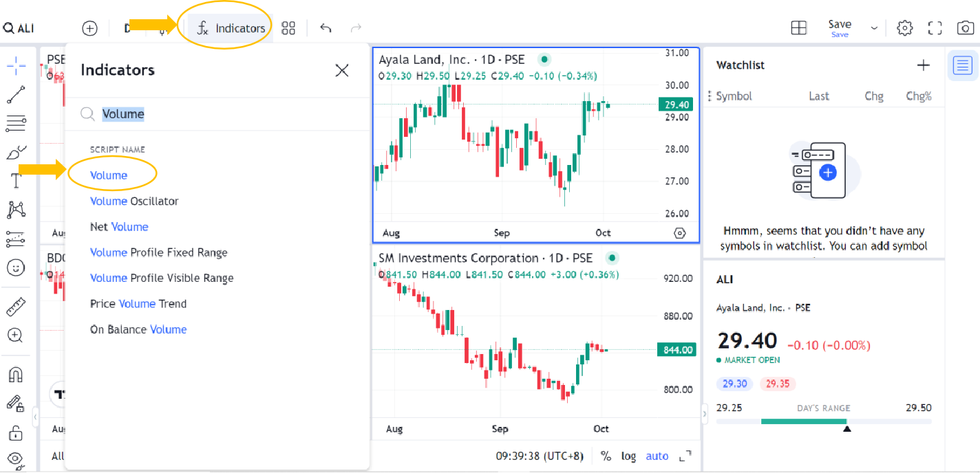980x473 pixels.
Task: Select the Fibonacci retracement tool
Action: (x=16, y=124)
